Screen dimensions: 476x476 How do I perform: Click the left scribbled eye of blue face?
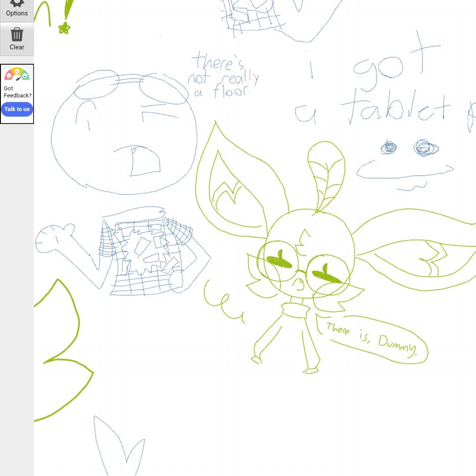pyautogui.click(x=389, y=148)
